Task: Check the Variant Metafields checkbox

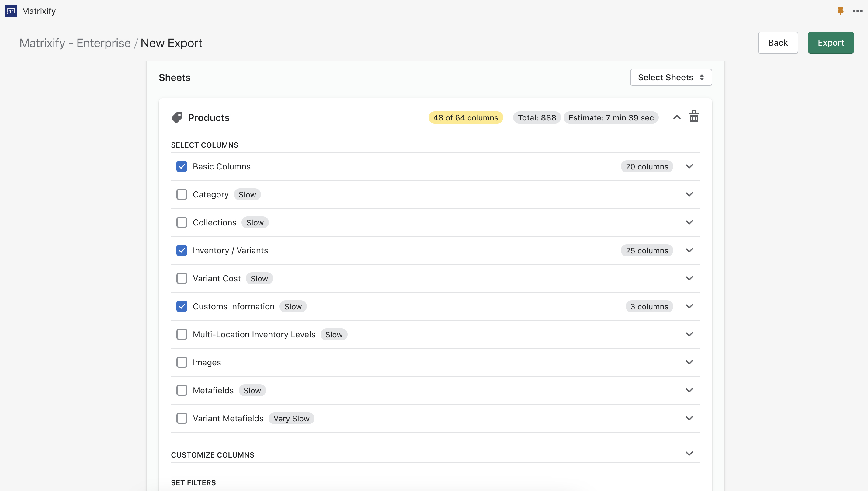Action: 182,419
